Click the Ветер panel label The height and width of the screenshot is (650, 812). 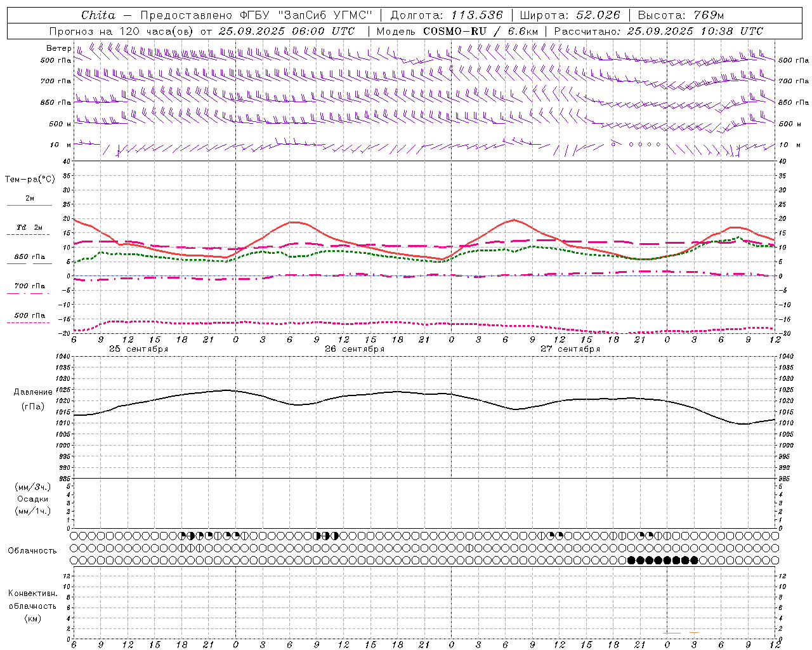click(x=59, y=48)
